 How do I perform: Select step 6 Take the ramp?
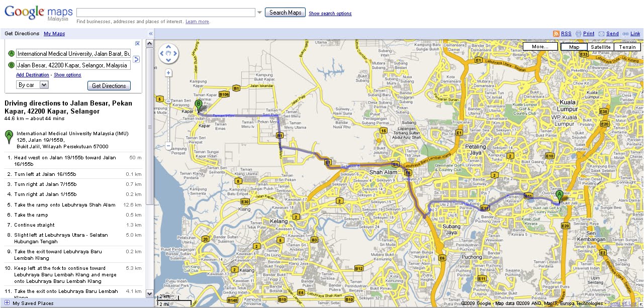pyautogui.click(x=73, y=215)
